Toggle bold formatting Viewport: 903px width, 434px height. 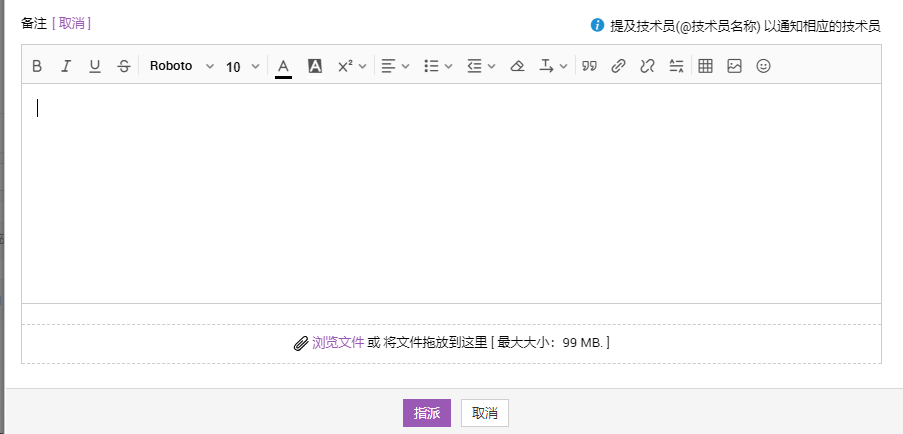37,66
